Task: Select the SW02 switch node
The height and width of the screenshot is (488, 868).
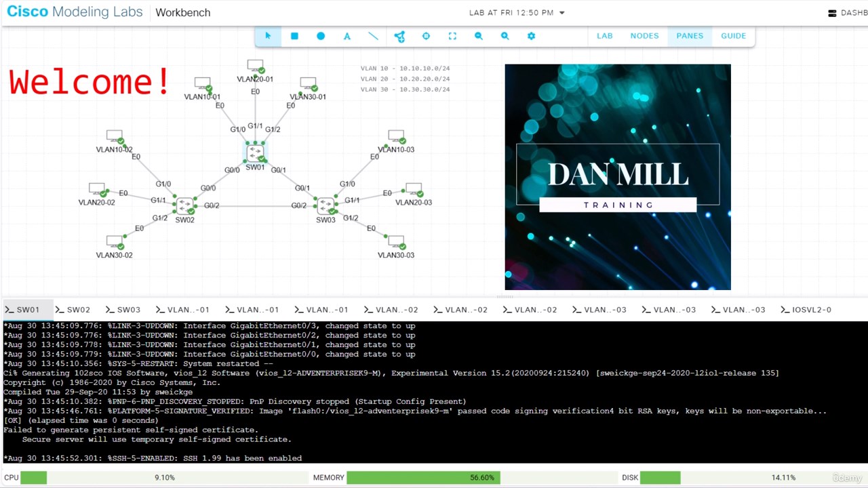Action: (184, 205)
